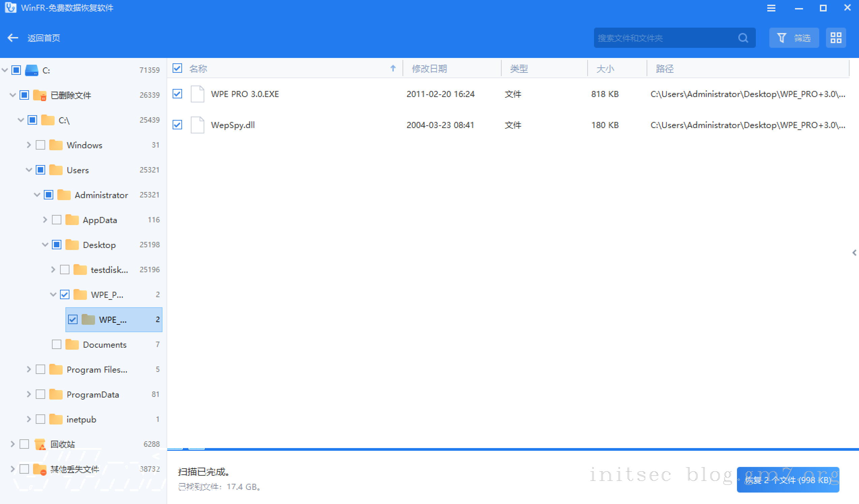Click the recover 2 files button
The image size is (859, 504).
(788, 480)
